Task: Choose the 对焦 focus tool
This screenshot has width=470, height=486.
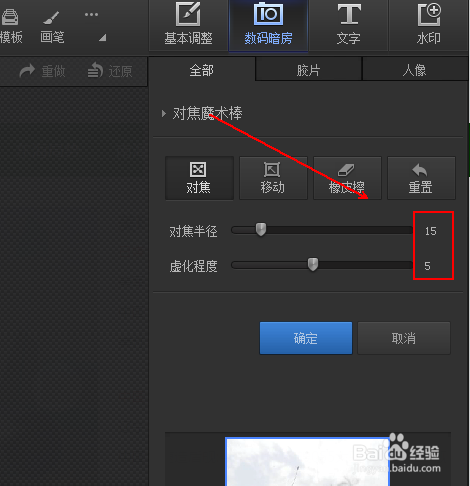Action: click(199, 178)
